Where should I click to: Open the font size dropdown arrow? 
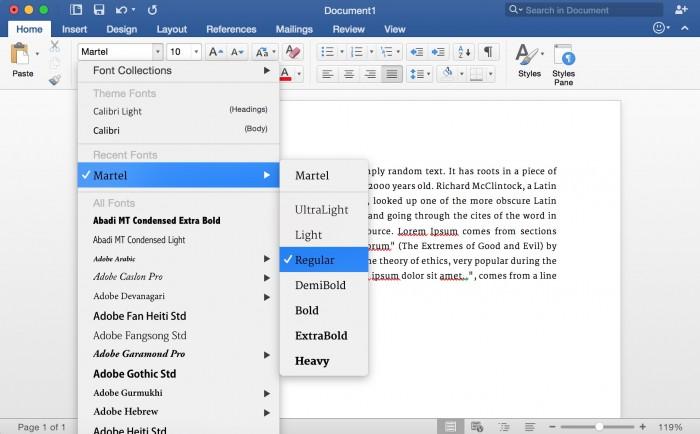click(196, 52)
